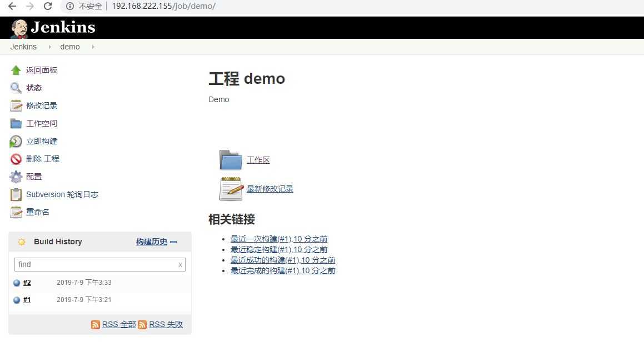
Task: Open Subversion 轮询日志 menu item
Action: point(62,194)
